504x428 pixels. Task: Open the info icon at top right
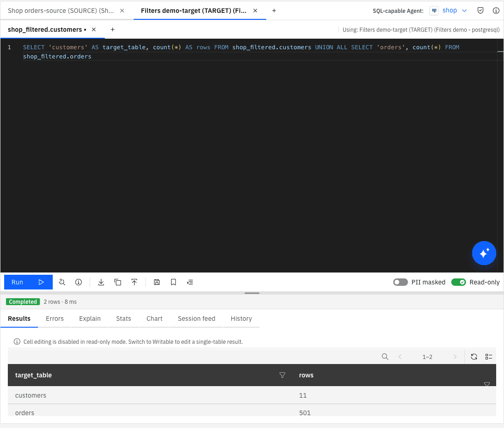pos(496,11)
